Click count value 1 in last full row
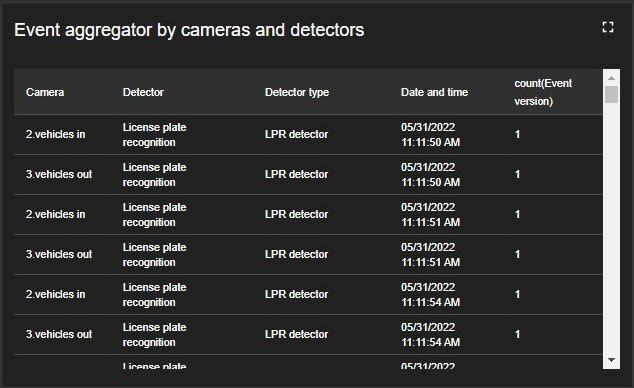The image size is (634, 388). coord(517,334)
